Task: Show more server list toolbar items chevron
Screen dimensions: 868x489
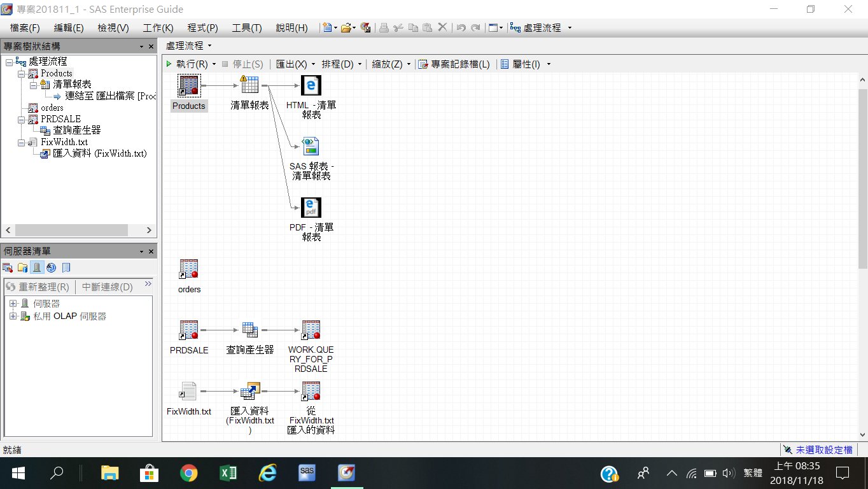Action: click(148, 284)
